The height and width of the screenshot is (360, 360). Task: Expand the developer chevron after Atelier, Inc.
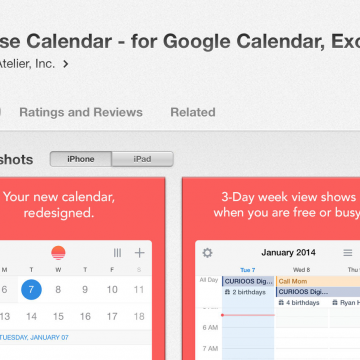66,64
